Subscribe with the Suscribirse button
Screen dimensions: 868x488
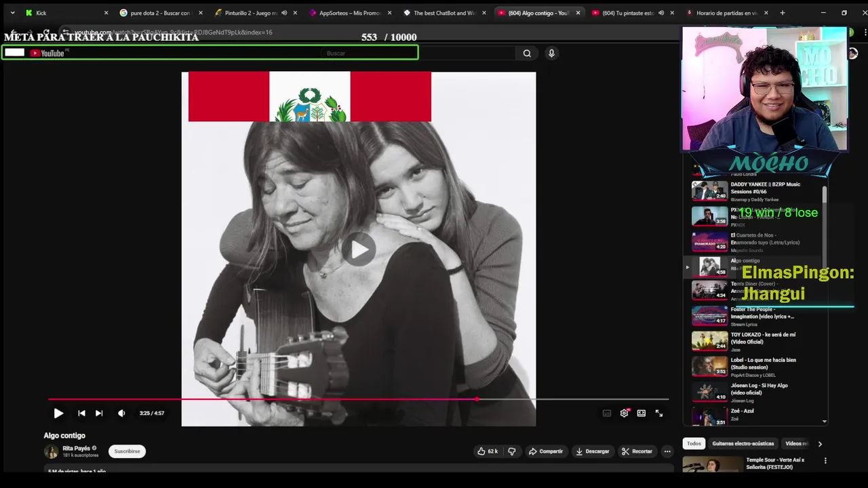pyautogui.click(x=127, y=451)
